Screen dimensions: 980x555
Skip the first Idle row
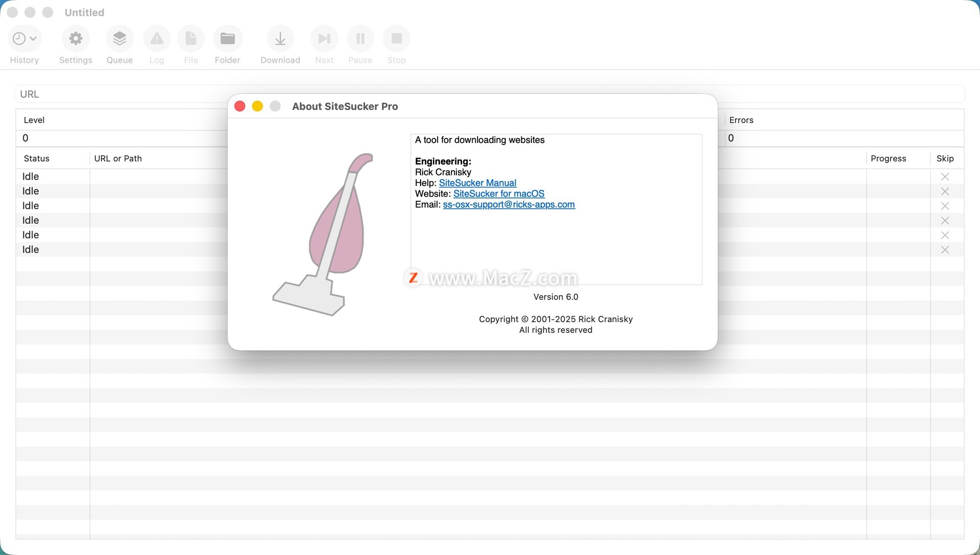point(945,177)
